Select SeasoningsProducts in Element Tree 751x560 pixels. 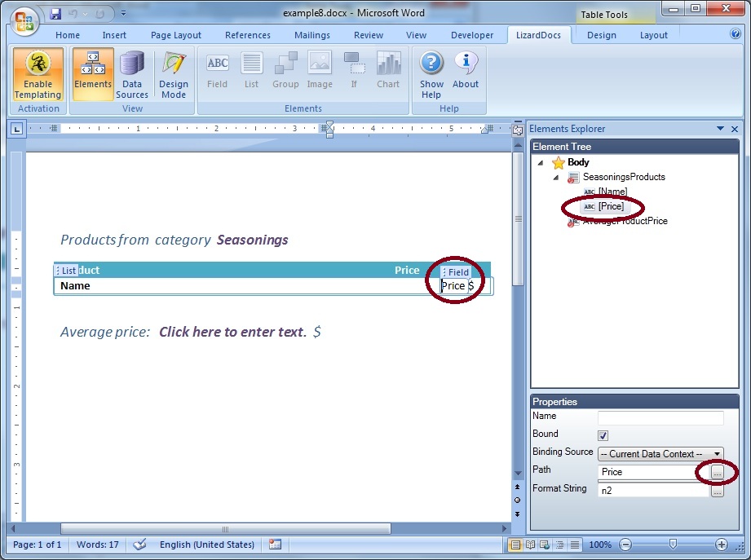pos(624,177)
